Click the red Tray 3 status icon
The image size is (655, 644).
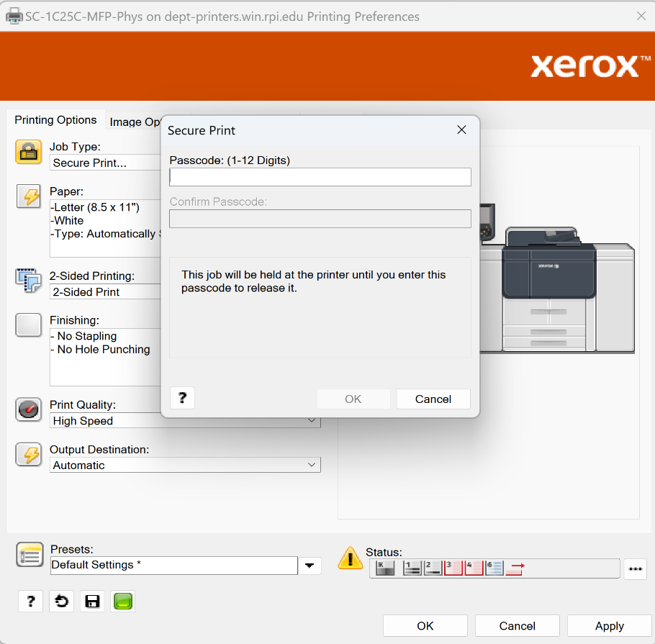point(453,568)
